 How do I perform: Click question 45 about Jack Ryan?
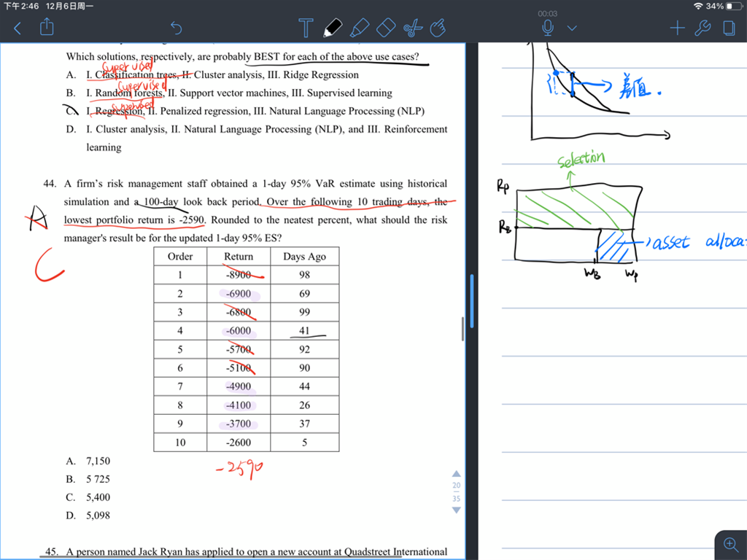pos(247,551)
